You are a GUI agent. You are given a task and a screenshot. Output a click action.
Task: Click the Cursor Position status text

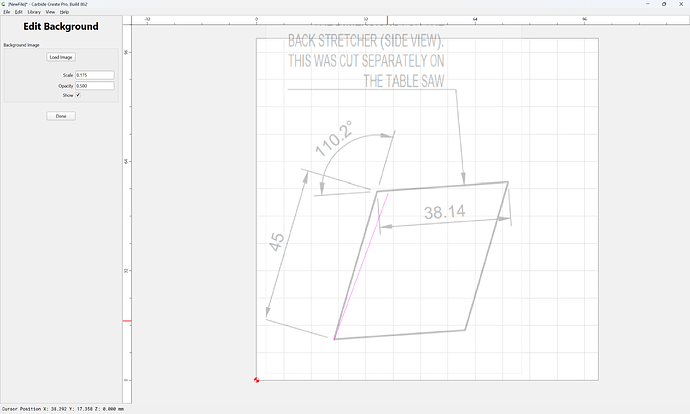click(62, 409)
